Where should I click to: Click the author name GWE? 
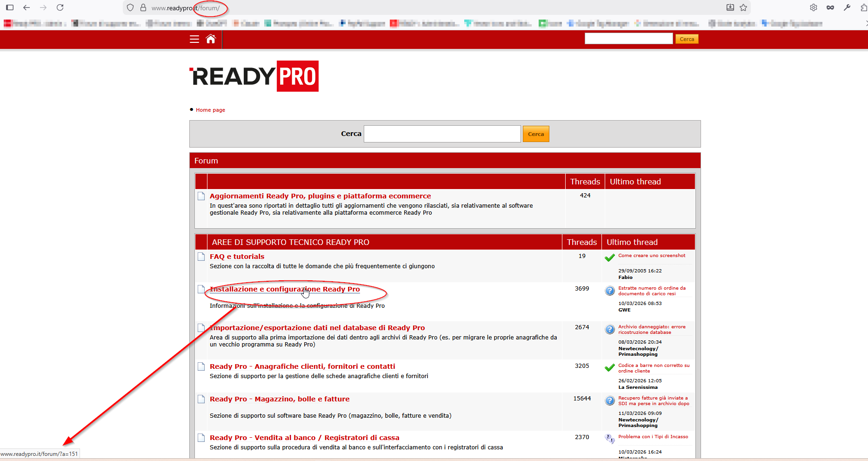(625, 310)
